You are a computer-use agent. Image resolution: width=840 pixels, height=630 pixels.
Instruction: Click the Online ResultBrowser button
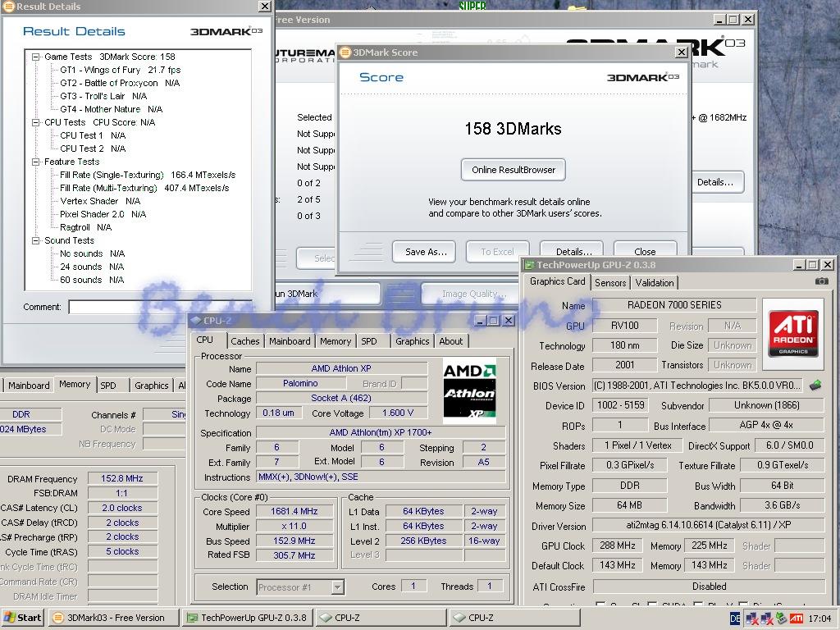514,170
